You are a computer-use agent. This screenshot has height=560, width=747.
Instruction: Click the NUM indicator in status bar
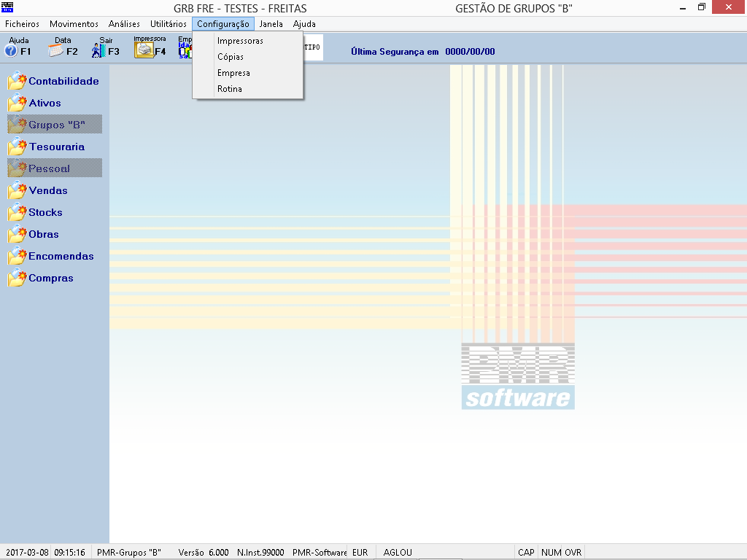(551, 553)
